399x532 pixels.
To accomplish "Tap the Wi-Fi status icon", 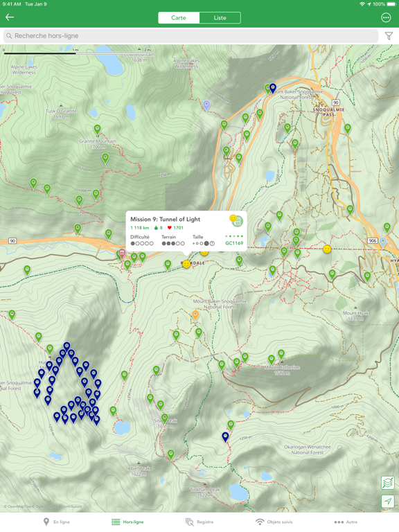I will click(x=362, y=4).
